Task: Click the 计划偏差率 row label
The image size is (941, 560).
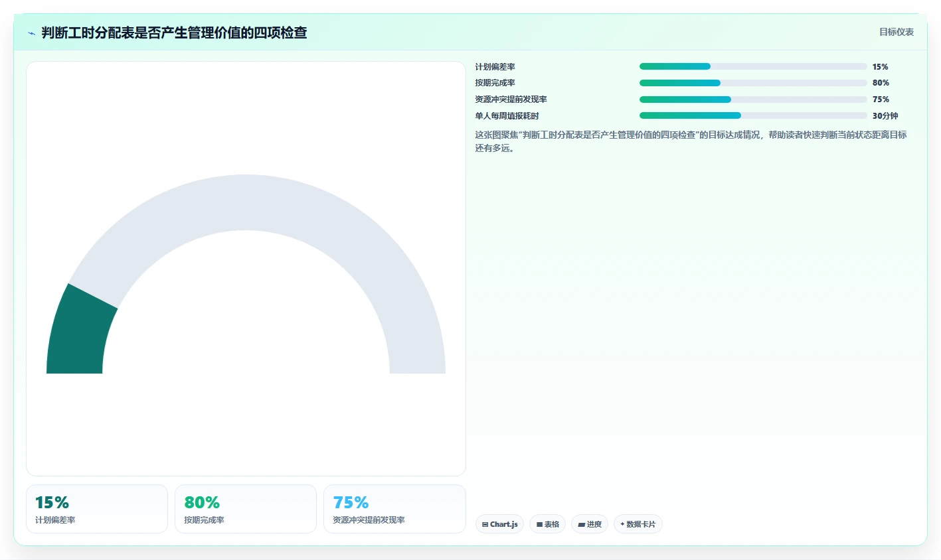Action: tap(495, 67)
